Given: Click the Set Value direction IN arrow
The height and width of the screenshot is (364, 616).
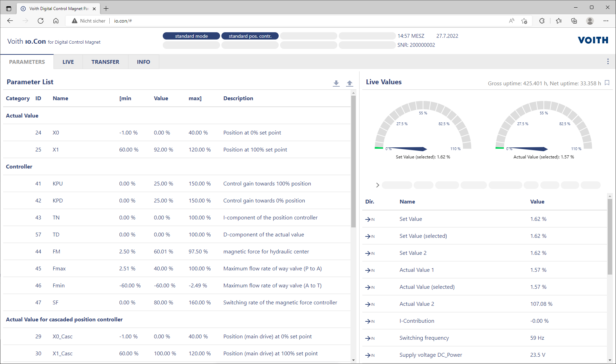Looking at the screenshot, I should coord(370,219).
